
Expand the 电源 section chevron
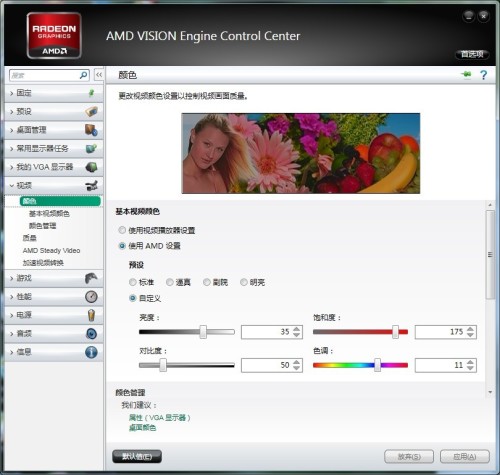click(12, 315)
